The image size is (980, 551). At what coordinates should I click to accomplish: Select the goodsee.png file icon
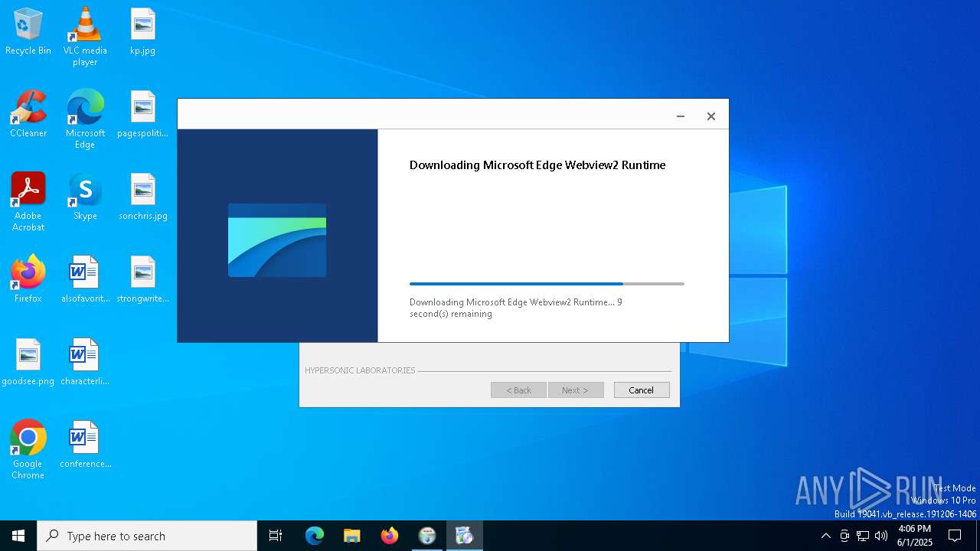click(x=28, y=363)
